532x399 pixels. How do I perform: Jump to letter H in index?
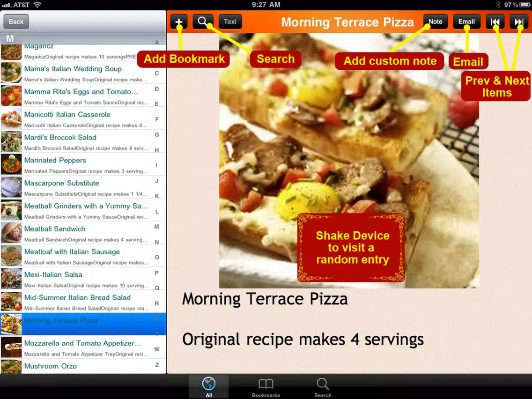[157, 150]
